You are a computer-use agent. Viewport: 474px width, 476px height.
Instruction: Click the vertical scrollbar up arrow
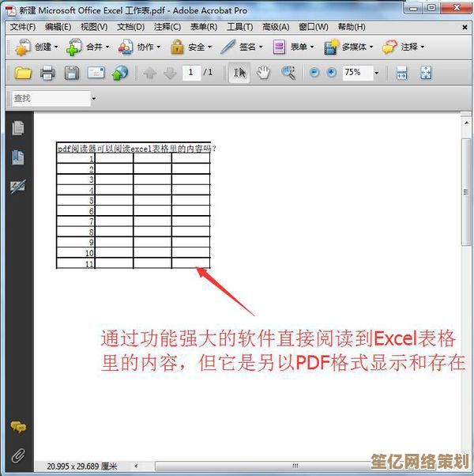pyautogui.click(x=466, y=123)
